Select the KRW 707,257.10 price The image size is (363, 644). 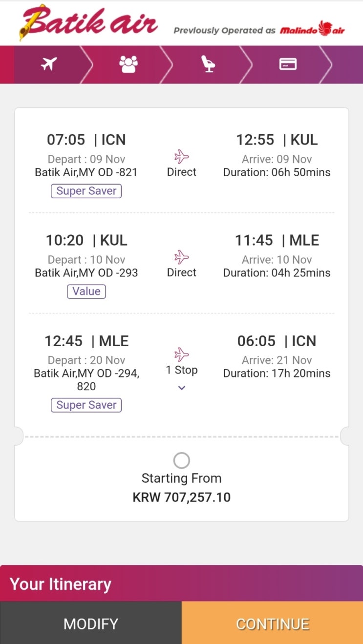[182, 498]
